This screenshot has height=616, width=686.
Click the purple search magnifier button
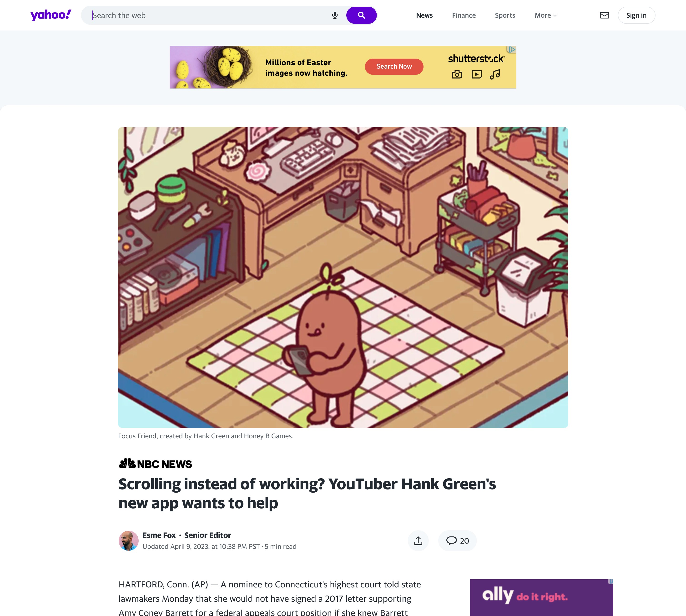point(361,15)
